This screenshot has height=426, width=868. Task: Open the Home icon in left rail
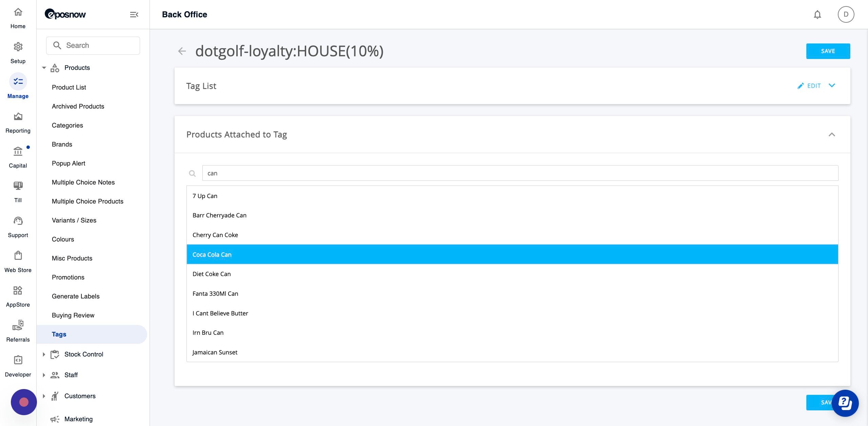(18, 12)
